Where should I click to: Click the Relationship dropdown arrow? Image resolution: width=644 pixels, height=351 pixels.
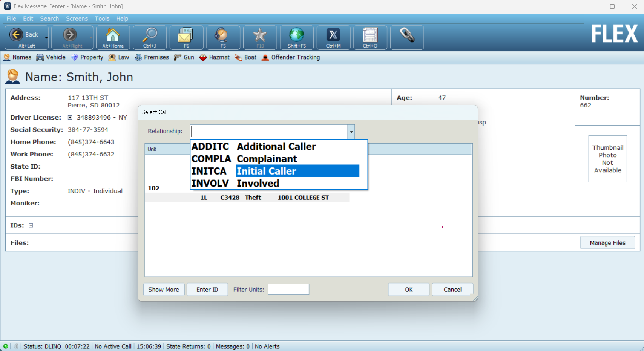pos(351,132)
